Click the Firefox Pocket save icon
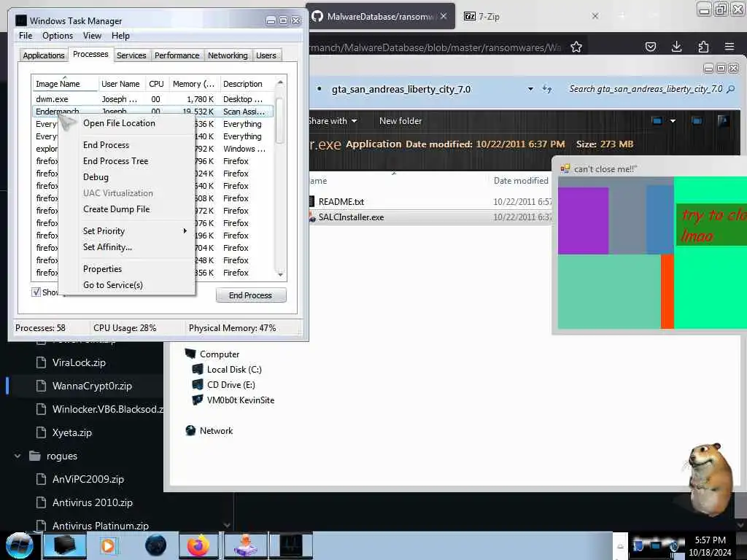 point(650,47)
